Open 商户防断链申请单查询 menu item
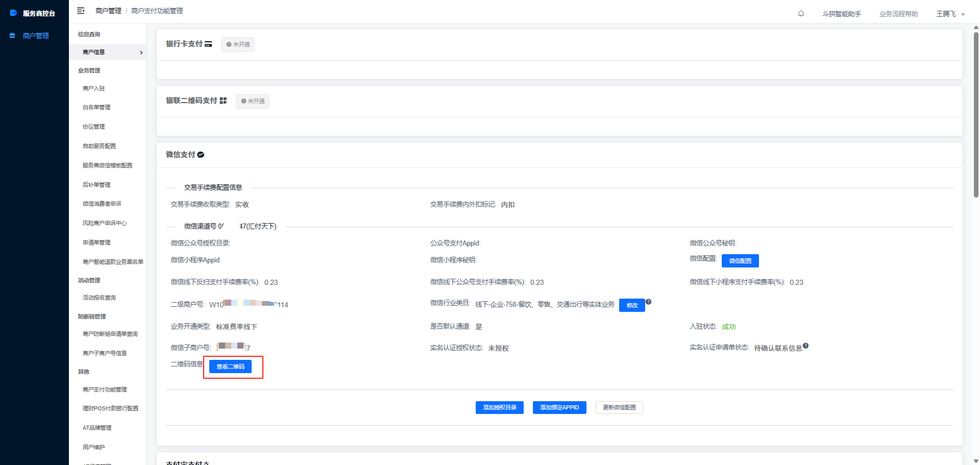Image resolution: width=980 pixels, height=465 pixels. coord(110,334)
